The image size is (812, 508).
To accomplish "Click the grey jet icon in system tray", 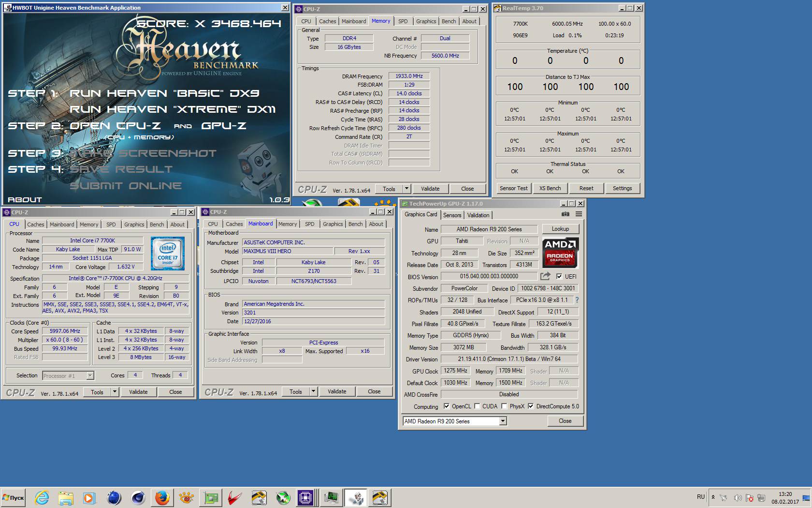I will click(x=724, y=497).
